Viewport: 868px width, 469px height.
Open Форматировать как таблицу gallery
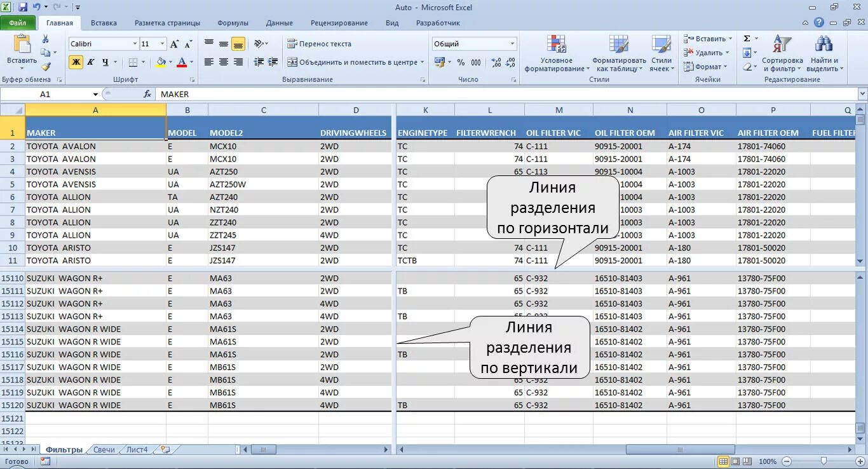pos(620,53)
